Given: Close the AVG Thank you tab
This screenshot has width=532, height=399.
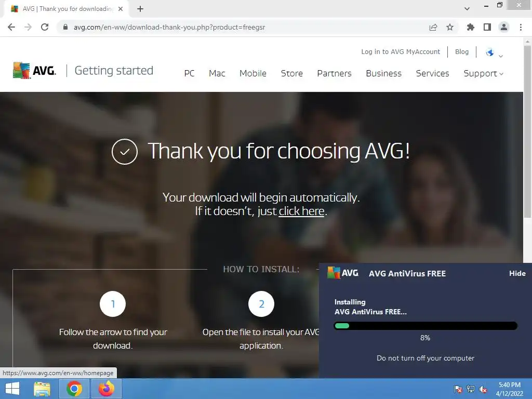Looking at the screenshot, I should coord(121,9).
